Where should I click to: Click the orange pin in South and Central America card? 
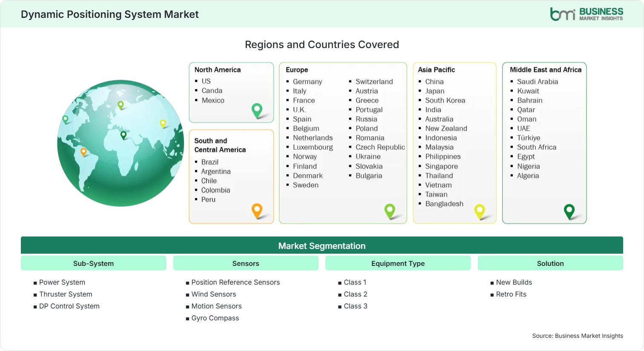pyautogui.click(x=257, y=211)
